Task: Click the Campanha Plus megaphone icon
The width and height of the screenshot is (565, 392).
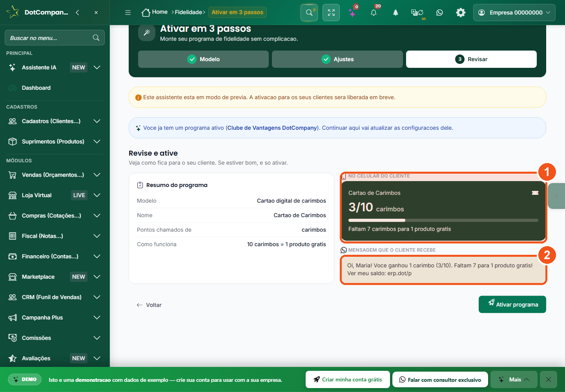Action: (x=13, y=318)
